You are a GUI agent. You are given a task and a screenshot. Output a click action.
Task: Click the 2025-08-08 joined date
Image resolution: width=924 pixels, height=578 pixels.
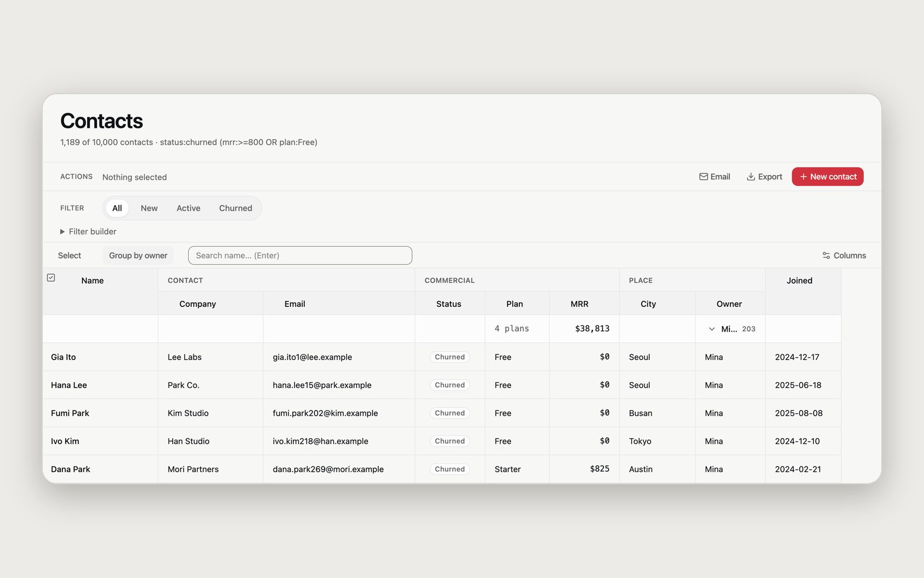click(x=799, y=413)
